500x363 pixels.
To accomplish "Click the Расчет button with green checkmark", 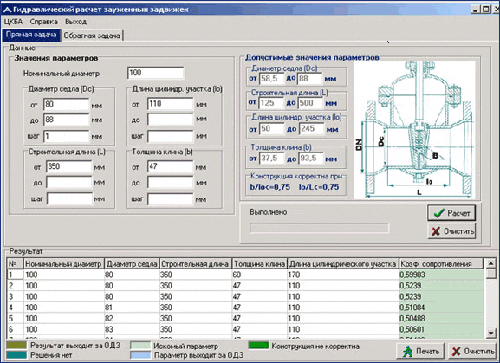I will pyautogui.click(x=452, y=213).
